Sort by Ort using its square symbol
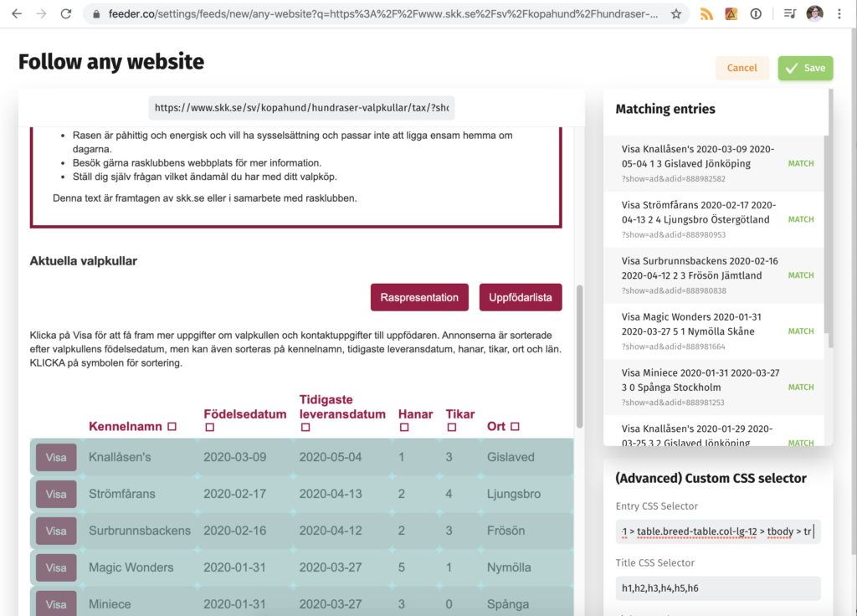Image resolution: width=857 pixels, height=616 pixels. pos(515,426)
